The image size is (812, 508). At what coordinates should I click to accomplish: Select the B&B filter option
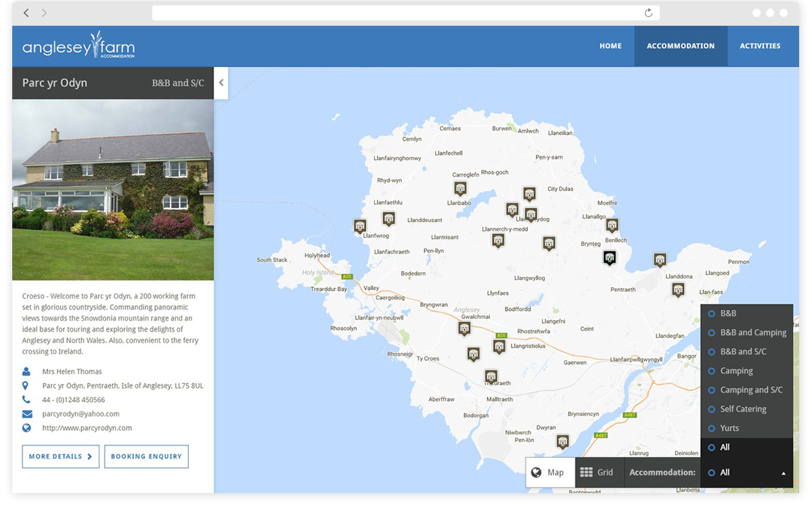point(728,314)
